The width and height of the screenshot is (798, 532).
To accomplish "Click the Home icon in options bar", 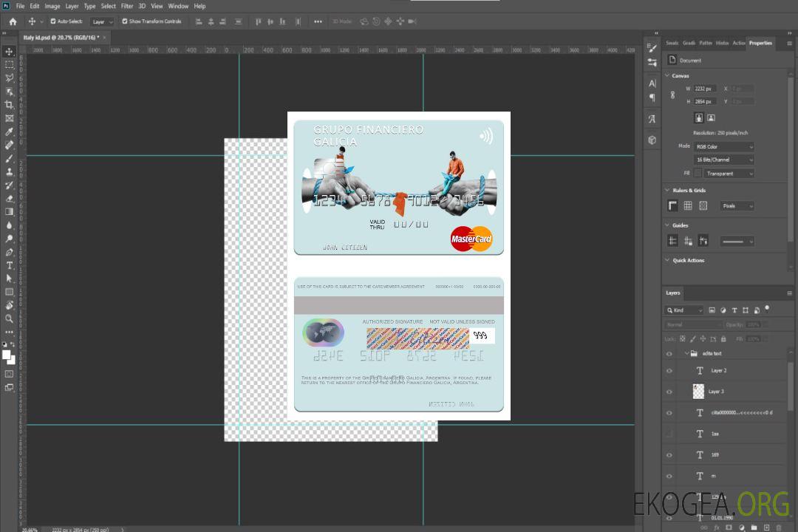I will pyautogui.click(x=13, y=21).
